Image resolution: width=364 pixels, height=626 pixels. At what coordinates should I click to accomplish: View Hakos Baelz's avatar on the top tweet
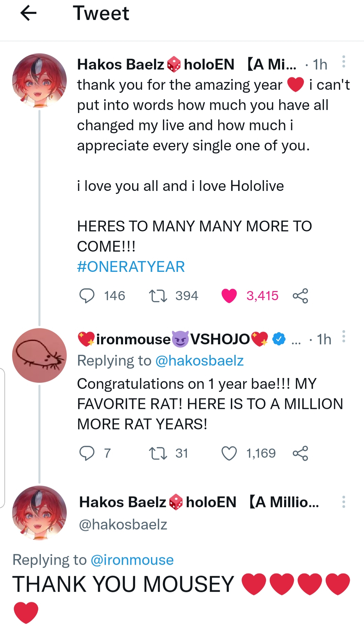39,81
